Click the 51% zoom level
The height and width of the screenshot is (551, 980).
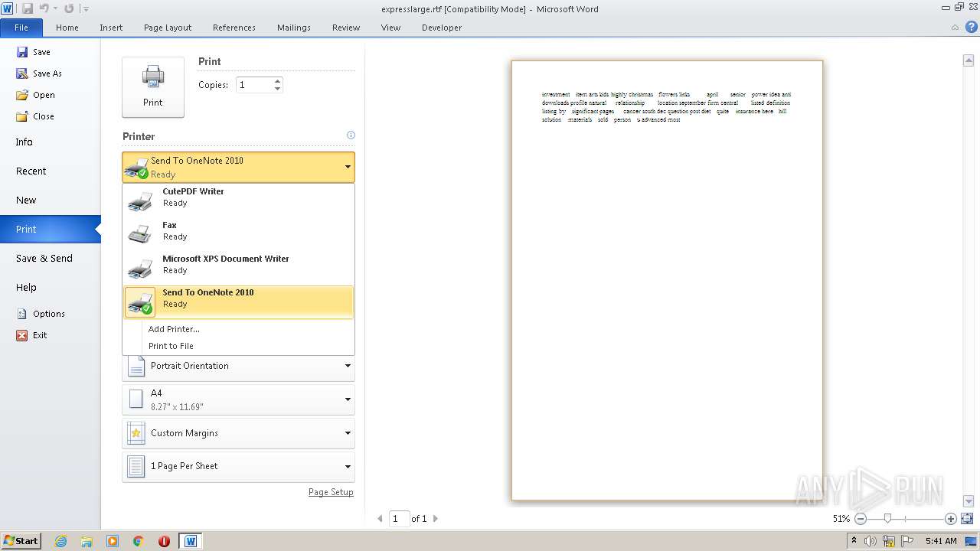(x=841, y=518)
